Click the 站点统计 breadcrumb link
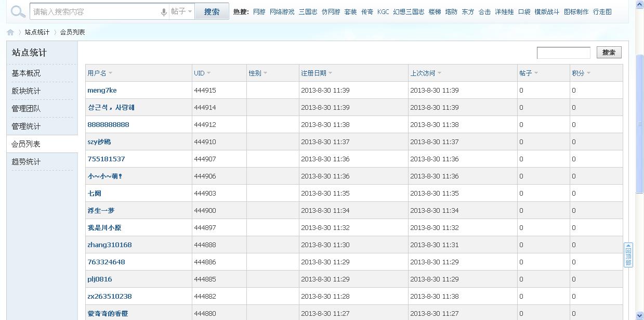Screen dimensions: 644x320 click(37, 32)
